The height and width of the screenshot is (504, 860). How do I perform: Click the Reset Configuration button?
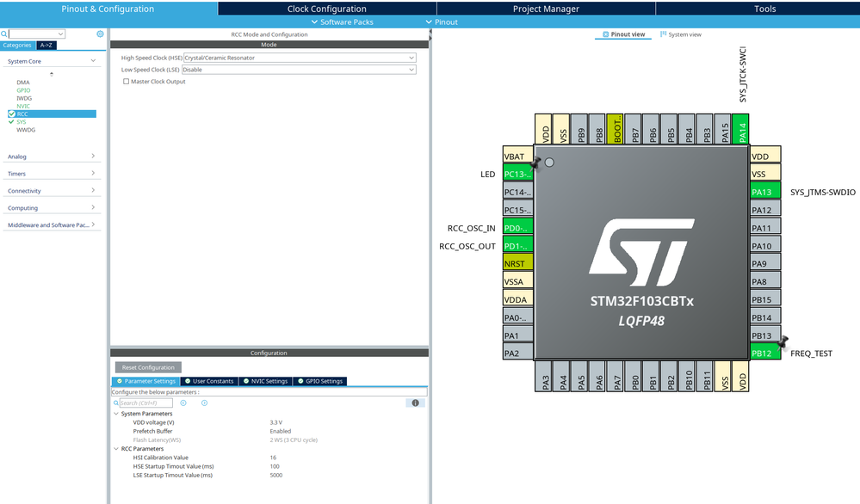pos(148,367)
